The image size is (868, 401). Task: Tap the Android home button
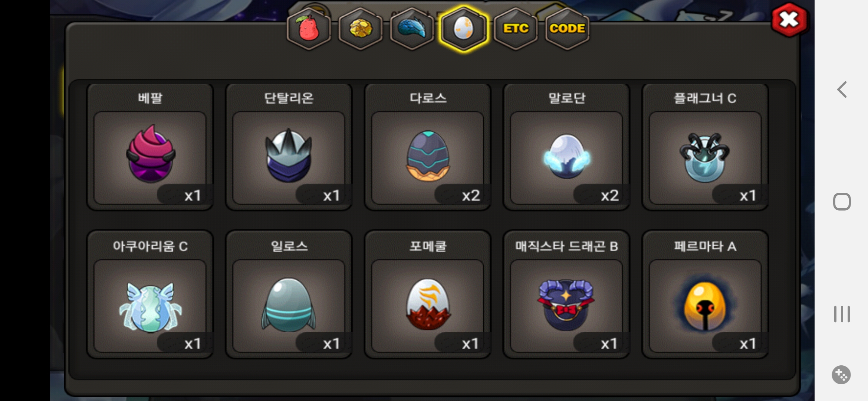pyautogui.click(x=842, y=202)
